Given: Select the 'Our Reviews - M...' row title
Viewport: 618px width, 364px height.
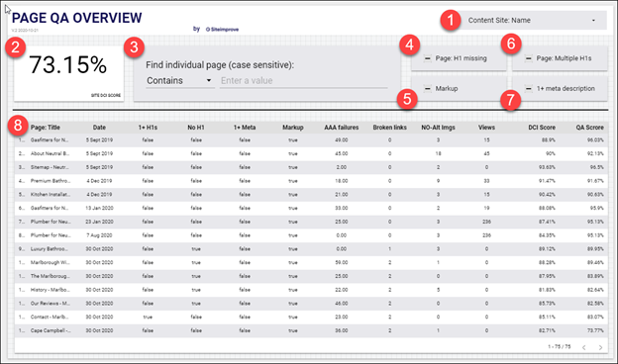Looking at the screenshot, I should coord(51,304).
